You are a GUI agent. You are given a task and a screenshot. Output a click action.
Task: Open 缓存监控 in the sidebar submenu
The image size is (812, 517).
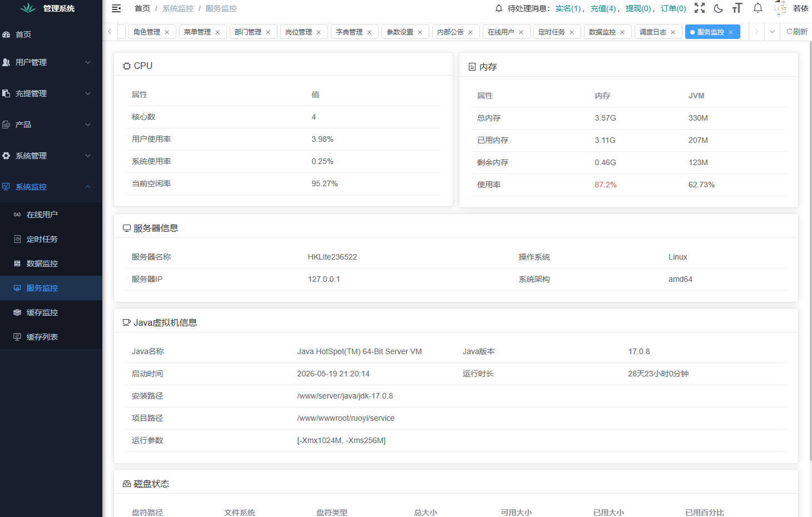coord(51,312)
